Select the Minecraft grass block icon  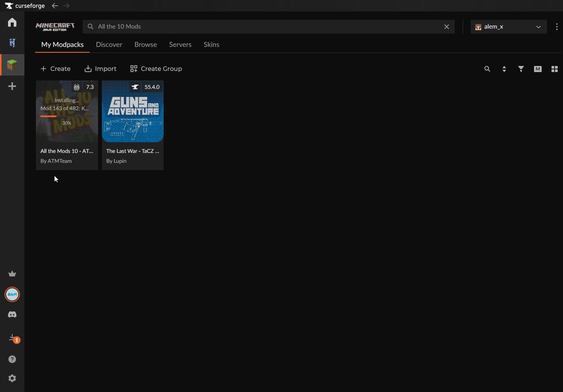coord(12,65)
